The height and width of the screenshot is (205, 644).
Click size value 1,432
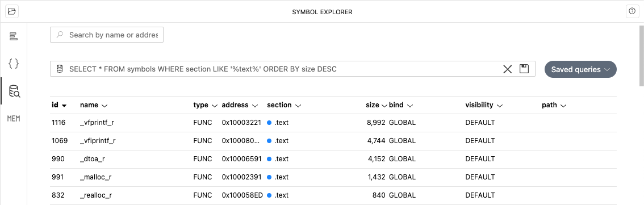point(377,177)
